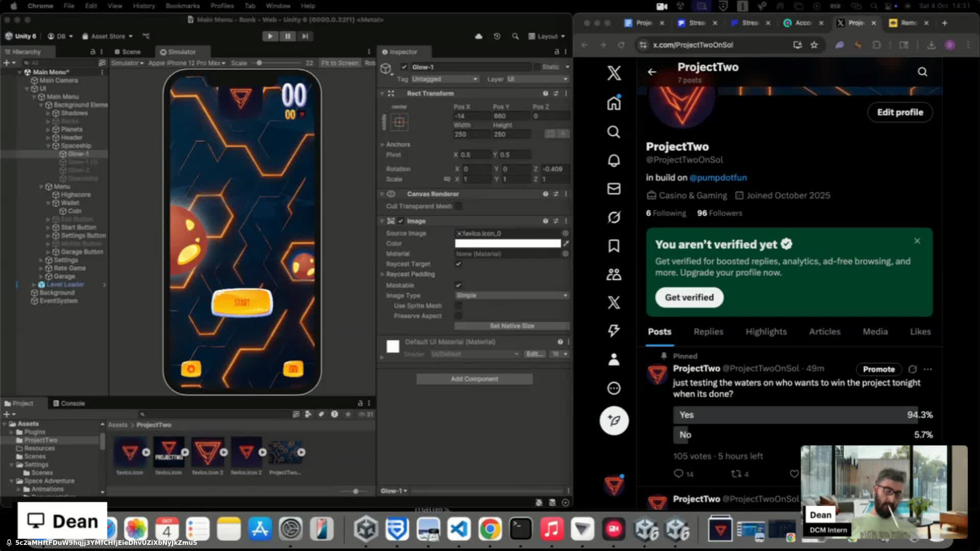
Task: Open the X Bookmarks icon in the sidebar
Action: [614, 246]
